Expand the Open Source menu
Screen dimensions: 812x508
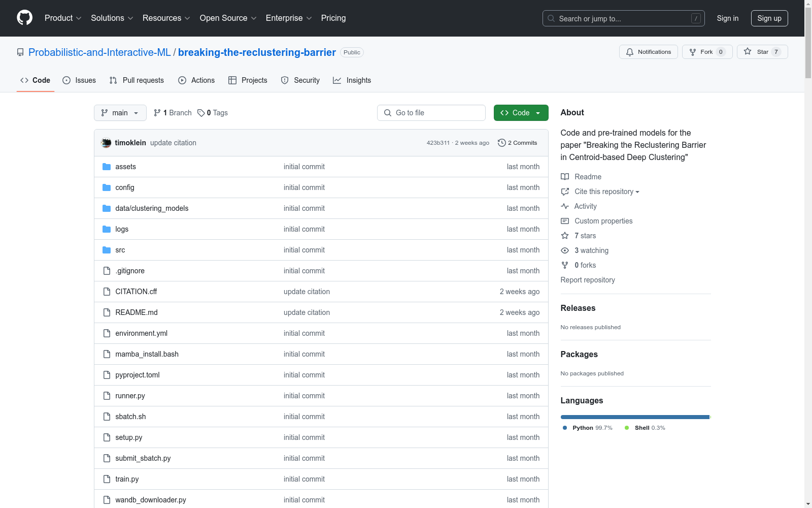(228, 18)
